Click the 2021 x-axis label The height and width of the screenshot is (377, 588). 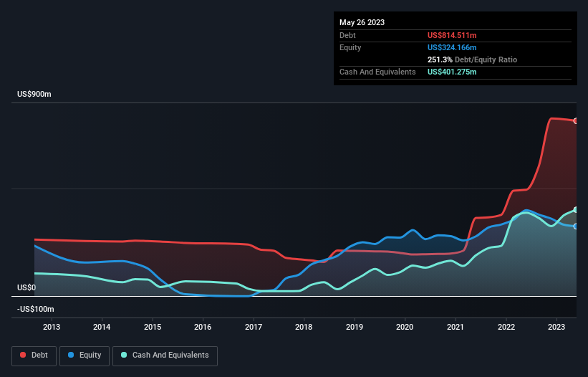click(456, 327)
